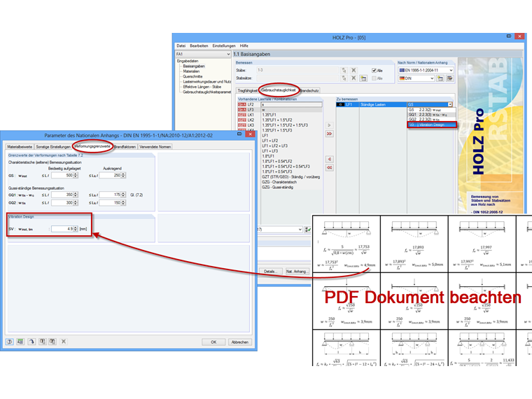Switch to the Gebrauchstauglichkeit tab
The image size is (532, 399).
click(279, 90)
